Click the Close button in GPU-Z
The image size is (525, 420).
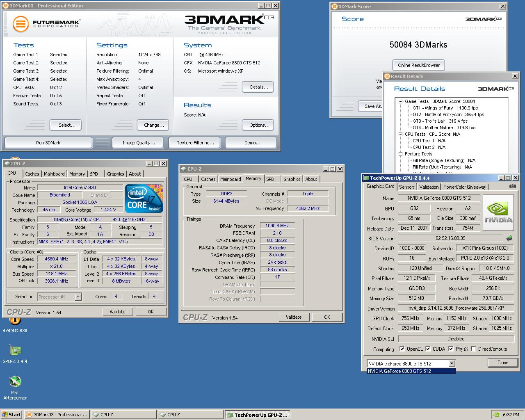tap(503, 363)
